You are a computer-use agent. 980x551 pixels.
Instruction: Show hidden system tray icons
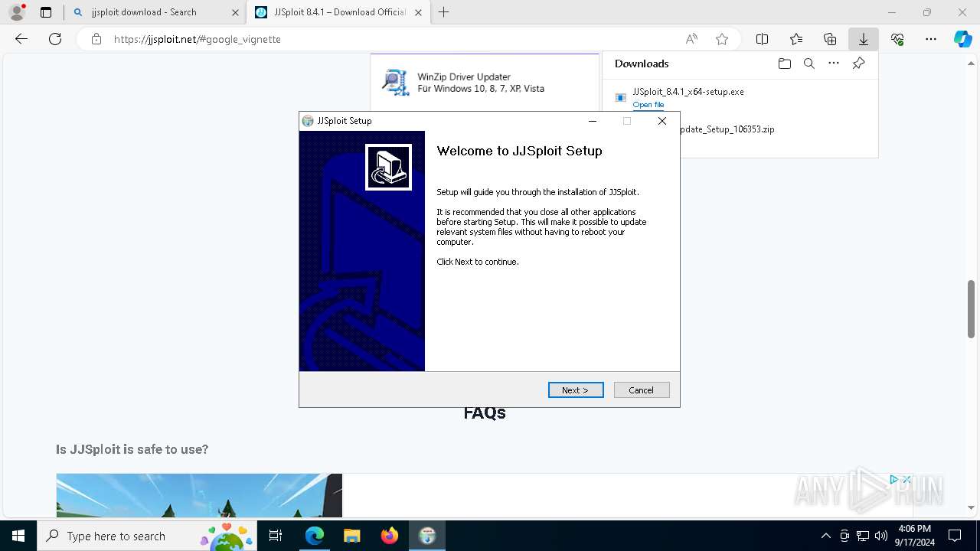point(825,536)
